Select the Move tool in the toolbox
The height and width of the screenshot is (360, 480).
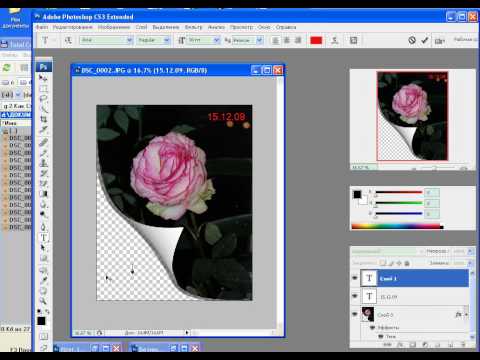[43, 78]
